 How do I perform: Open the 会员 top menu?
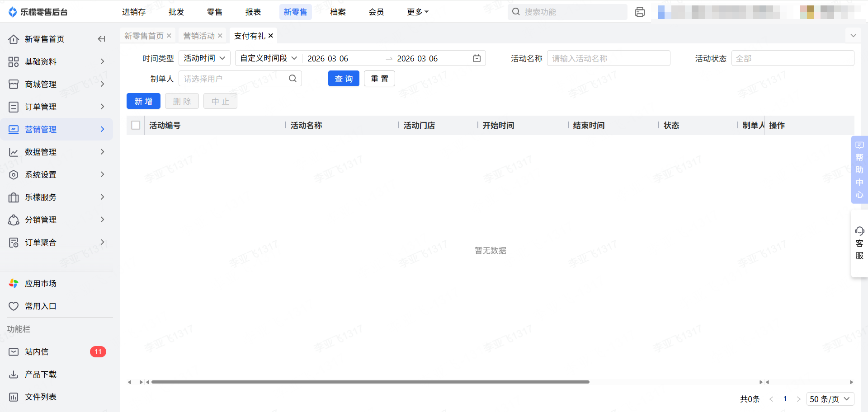376,12
